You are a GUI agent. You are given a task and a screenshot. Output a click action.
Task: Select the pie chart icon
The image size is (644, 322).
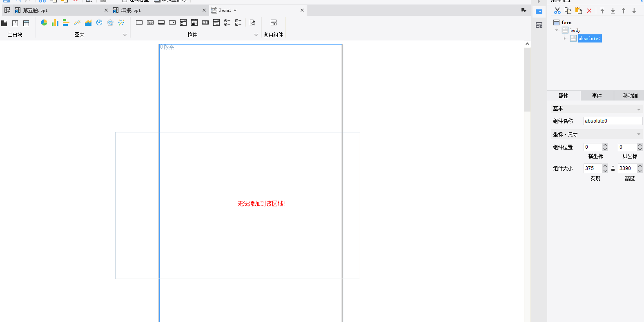point(44,22)
